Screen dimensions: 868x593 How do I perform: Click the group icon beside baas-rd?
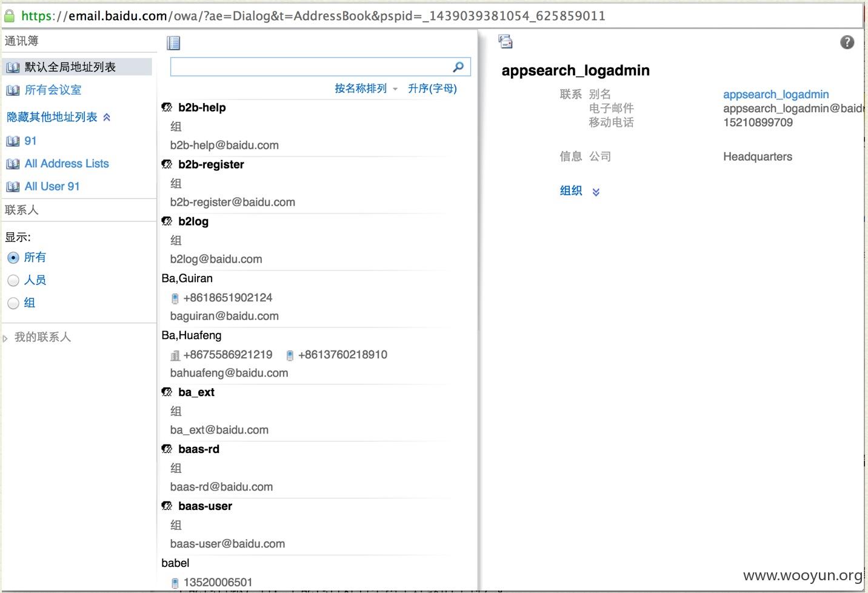point(167,449)
